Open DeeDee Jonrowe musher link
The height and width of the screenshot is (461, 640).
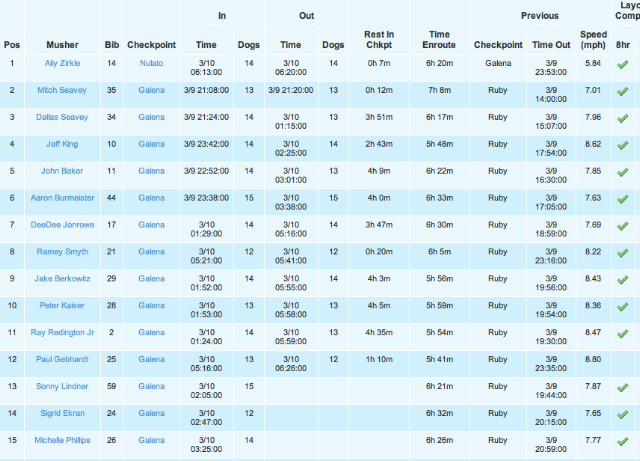click(x=62, y=225)
